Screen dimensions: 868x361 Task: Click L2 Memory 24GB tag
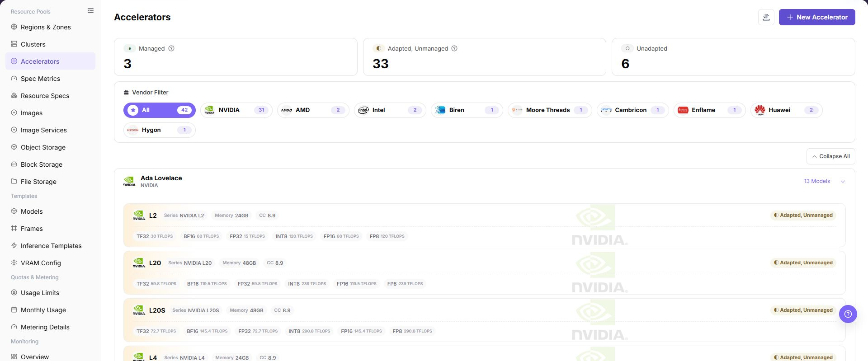coord(231,216)
